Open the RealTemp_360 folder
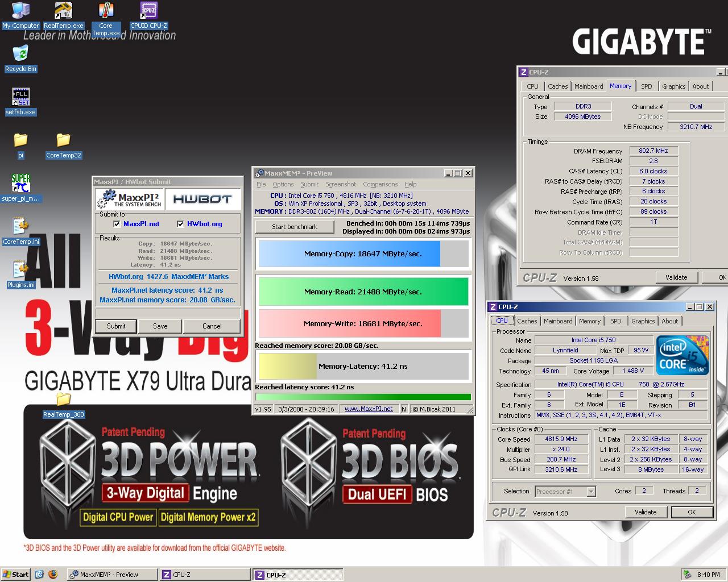Image resolution: width=728 pixels, height=582 pixels. click(63, 404)
